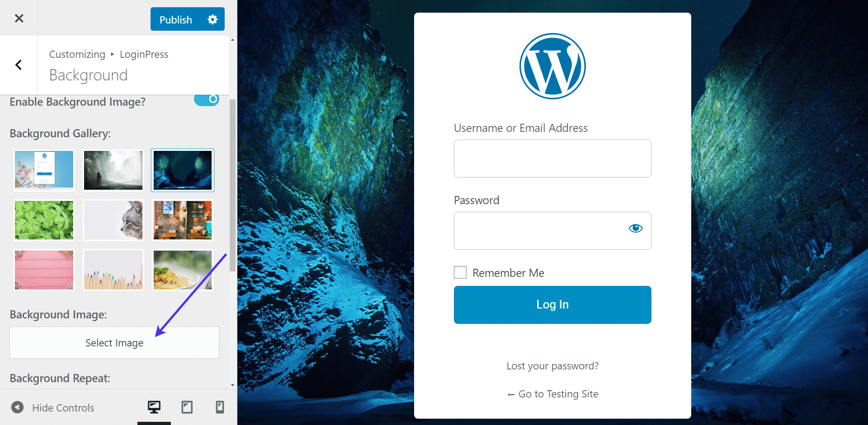Show password using the eye icon
868x425 pixels.
point(635,229)
